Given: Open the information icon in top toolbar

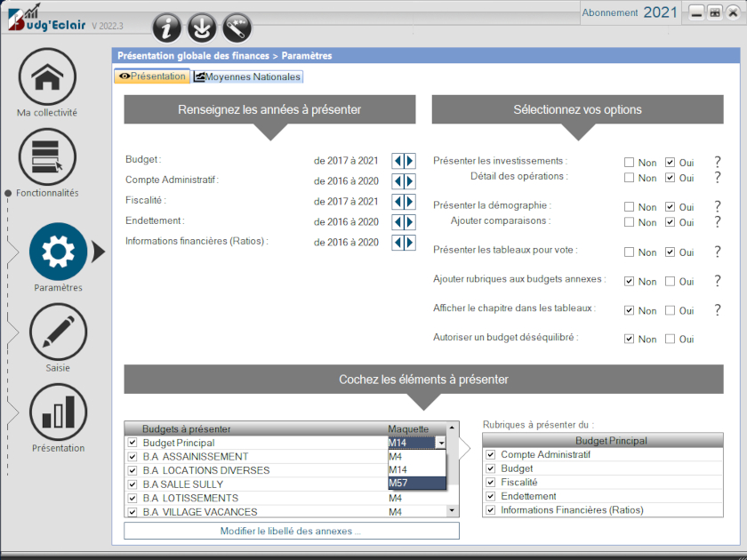Looking at the screenshot, I should coord(167,28).
